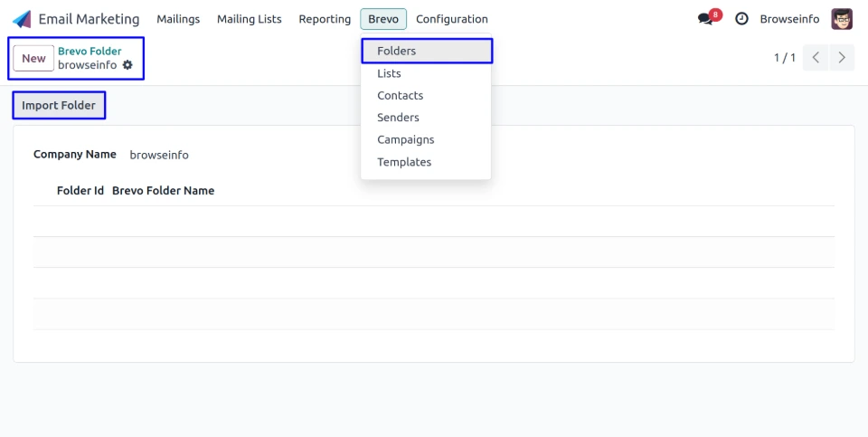This screenshot has height=437, width=868.
Task: Select Folders from the Brevo menu
Action: [397, 51]
